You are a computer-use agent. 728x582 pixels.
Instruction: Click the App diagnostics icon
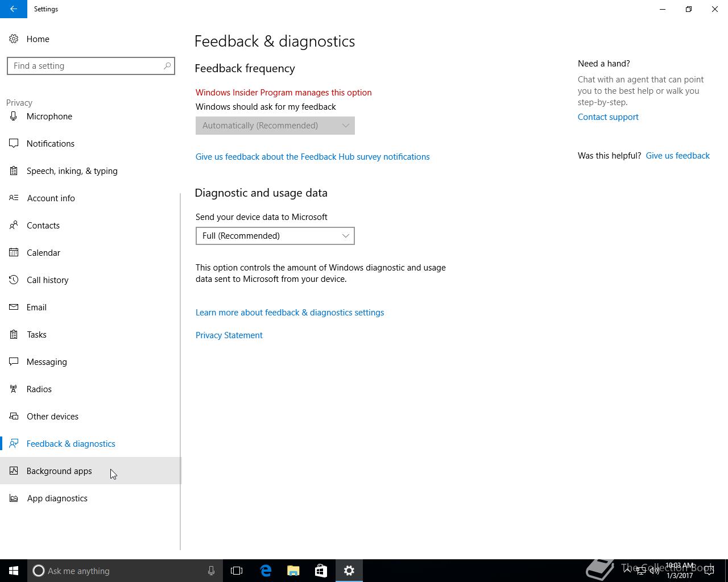[14, 498]
